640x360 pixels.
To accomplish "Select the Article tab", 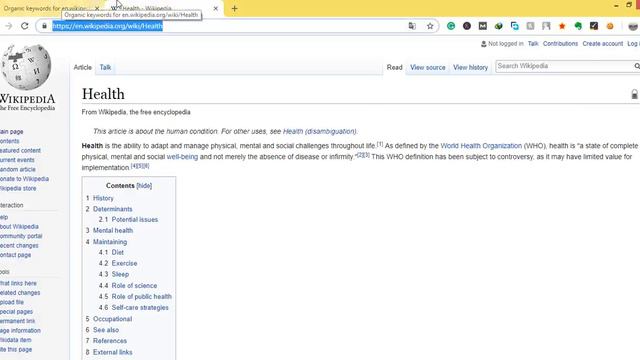I will point(82,67).
